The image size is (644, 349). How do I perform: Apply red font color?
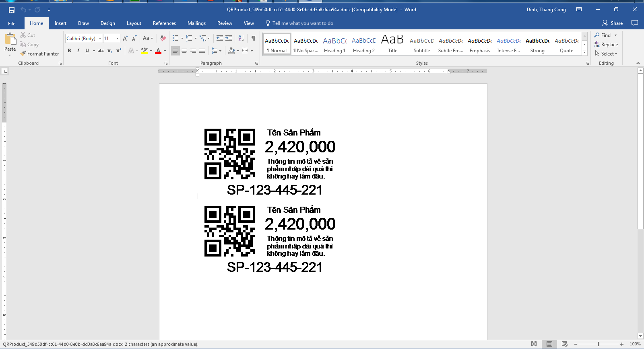pyautogui.click(x=158, y=51)
